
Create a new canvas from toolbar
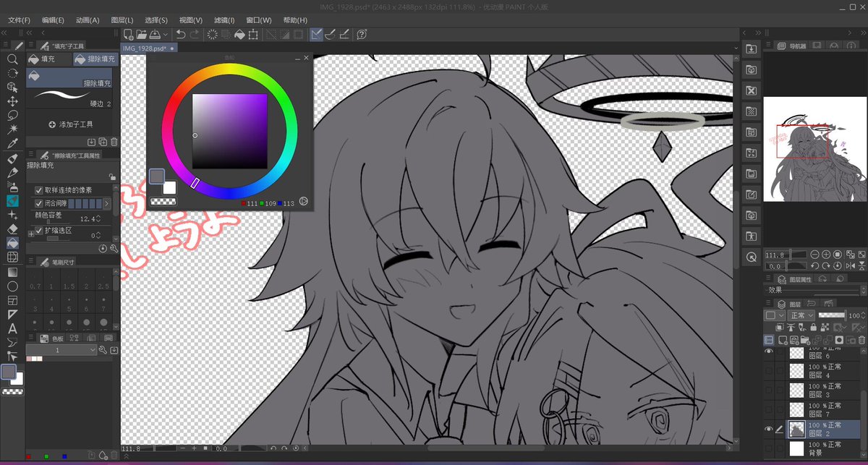point(128,34)
